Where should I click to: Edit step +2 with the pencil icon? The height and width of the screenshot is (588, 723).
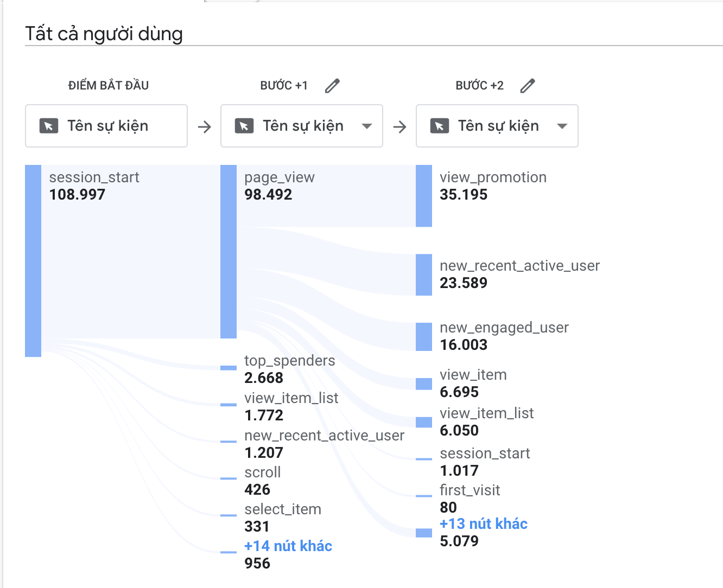tap(528, 86)
